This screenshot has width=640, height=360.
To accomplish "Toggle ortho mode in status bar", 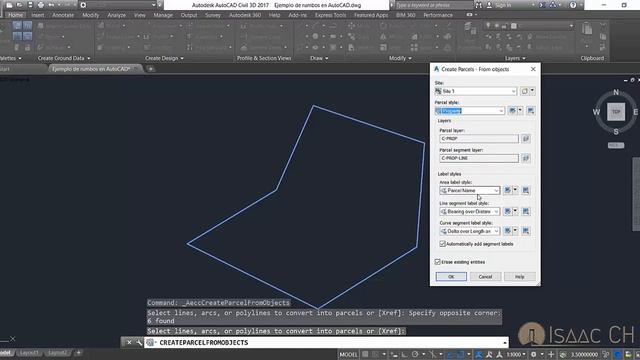I will pyautogui.click(x=404, y=354).
